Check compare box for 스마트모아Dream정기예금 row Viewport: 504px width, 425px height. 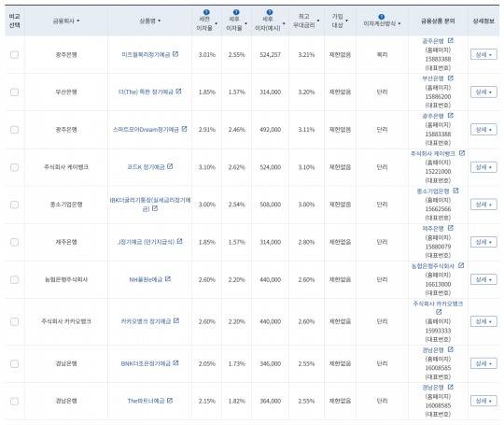point(14,129)
